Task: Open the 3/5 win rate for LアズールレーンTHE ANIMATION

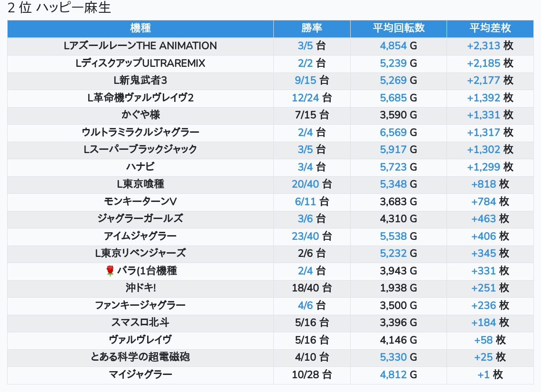Action: 306,46
